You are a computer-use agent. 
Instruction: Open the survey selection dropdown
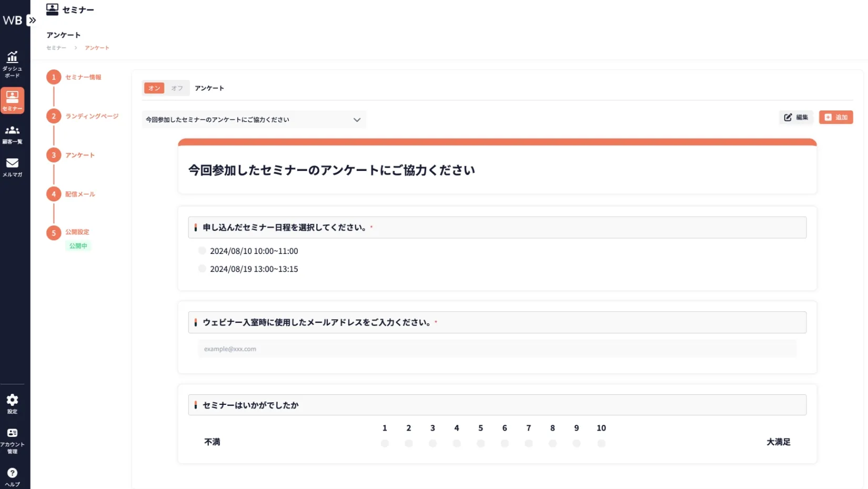[x=254, y=120]
